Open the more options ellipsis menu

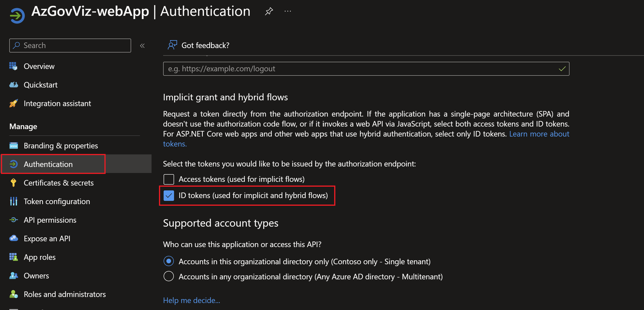tap(288, 11)
